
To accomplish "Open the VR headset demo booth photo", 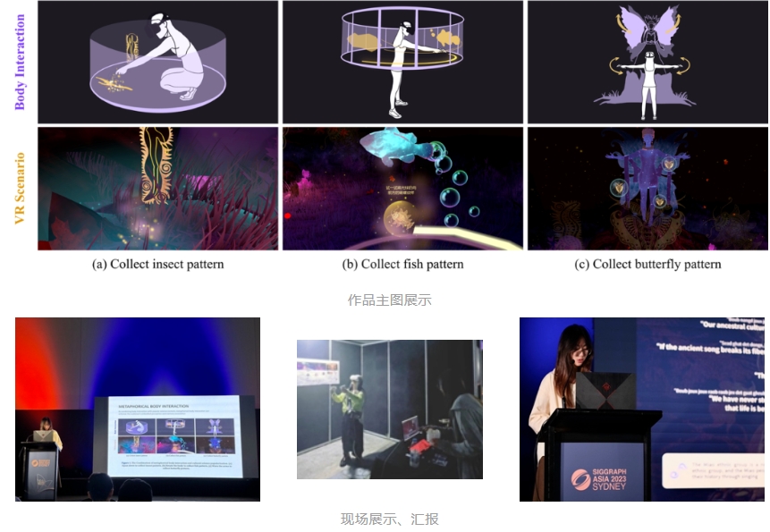I will (389, 409).
